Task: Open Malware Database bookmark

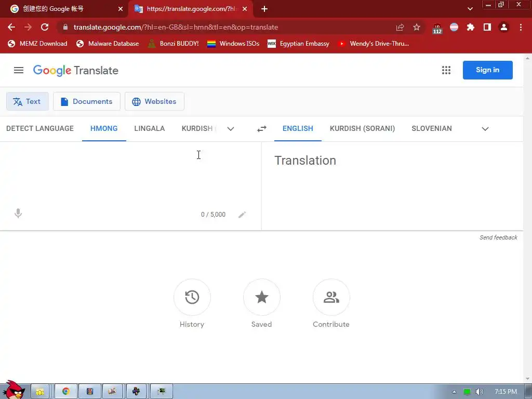Action: 108,44
